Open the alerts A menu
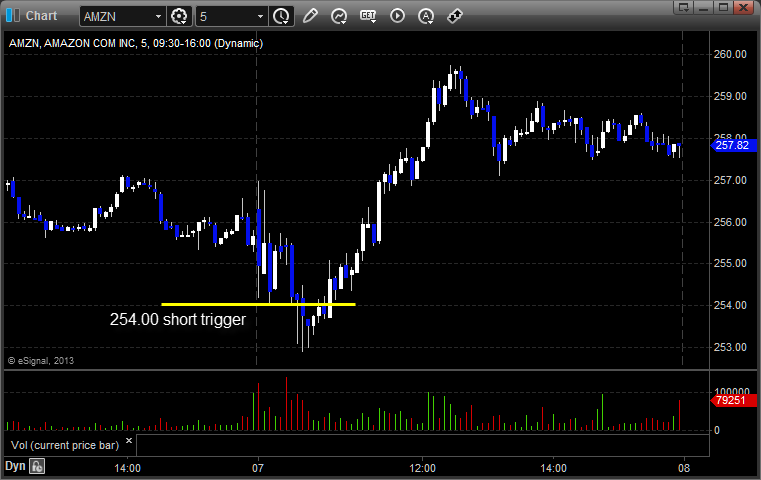The image size is (761, 480). coord(426,16)
